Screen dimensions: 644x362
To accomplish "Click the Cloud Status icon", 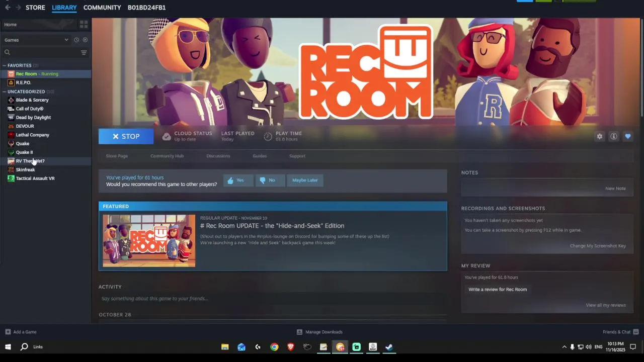I will pos(167,136).
